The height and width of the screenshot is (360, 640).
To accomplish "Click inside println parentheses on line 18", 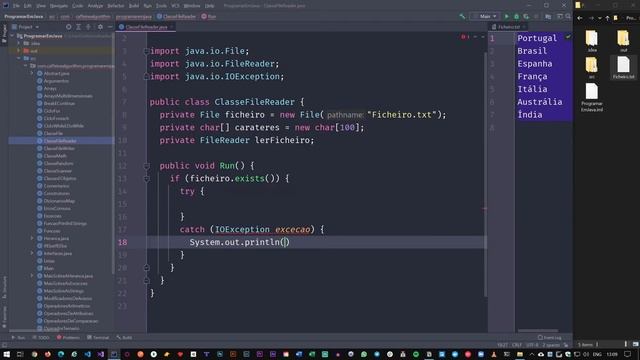I will pyautogui.click(x=285, y=242).
